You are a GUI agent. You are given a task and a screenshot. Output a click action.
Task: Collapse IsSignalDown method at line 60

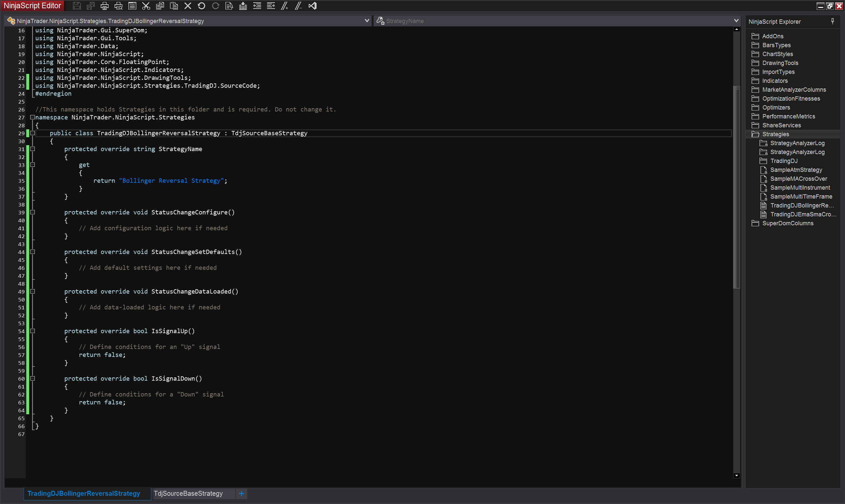click(x=33, y=378)
